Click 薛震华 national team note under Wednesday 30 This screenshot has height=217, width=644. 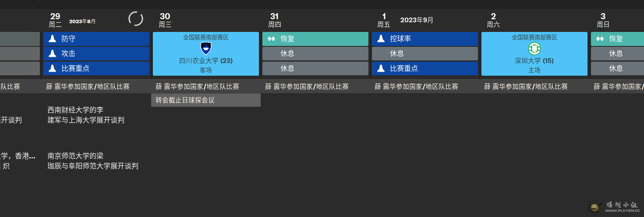[197, 87]
